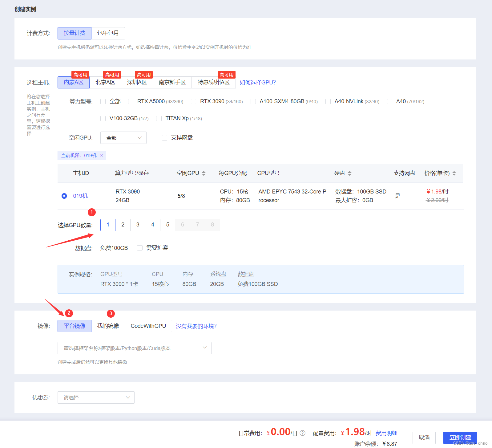Image resolution: width=492 pixels, height=448 pixels.
Task: Choose the 内蒙A区 region tab
Action: pyautogui.click(x=74, y=82)
